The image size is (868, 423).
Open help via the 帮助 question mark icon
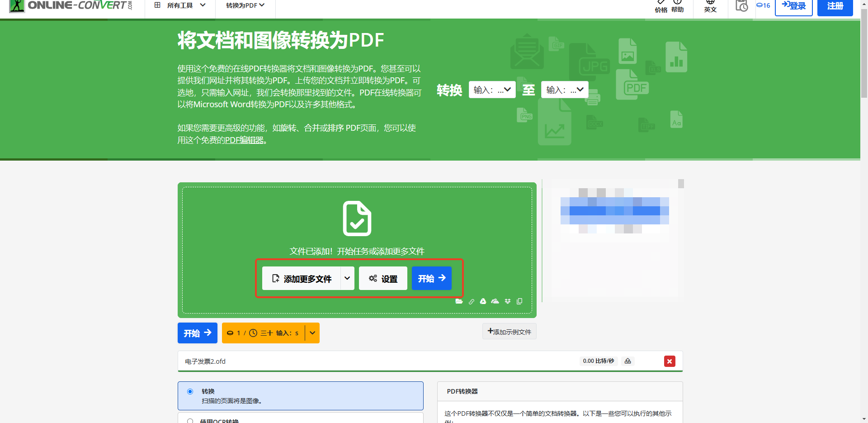coord(677,6)
